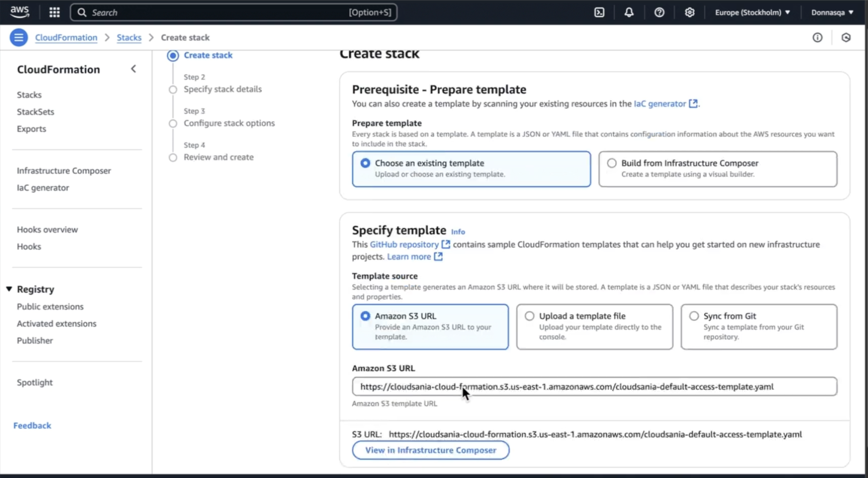Viewport: 868px width, 478px height.
Task: Select Build from Infrastructure Composer option
Action: 612,163
